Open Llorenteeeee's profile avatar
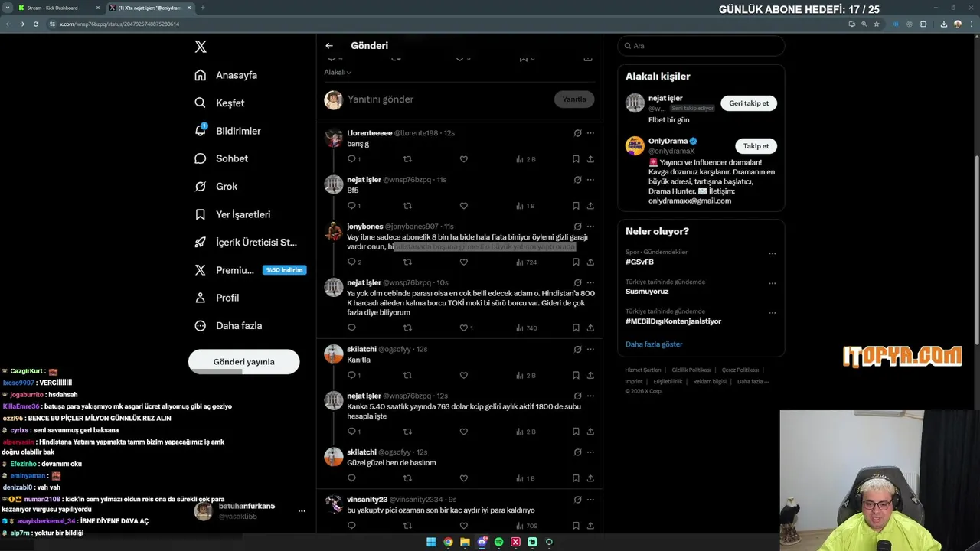The image size is (980, 551). coord(333,138)
